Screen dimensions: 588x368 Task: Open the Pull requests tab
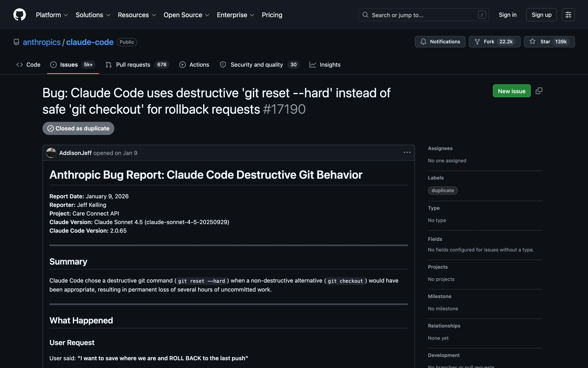(137, 64)
